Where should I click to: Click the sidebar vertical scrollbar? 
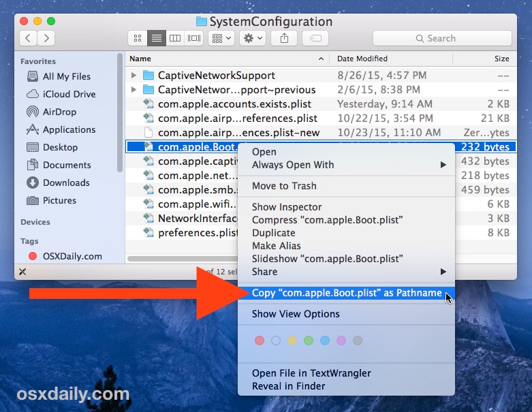coord(119,112)
